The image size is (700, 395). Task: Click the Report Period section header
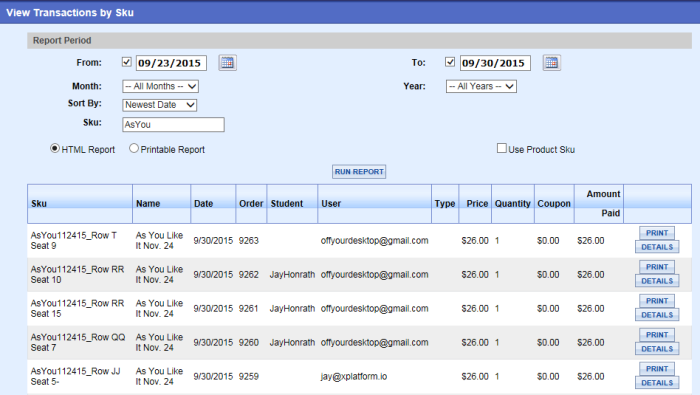click(359, 41)
